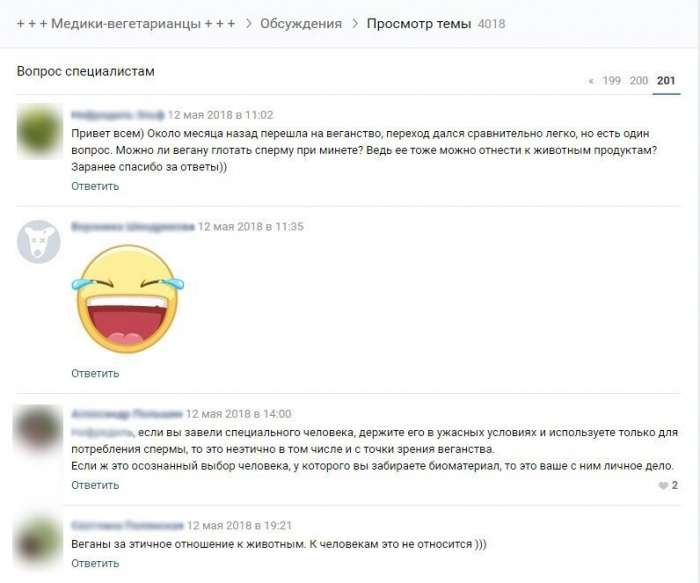This screenshot has height=583, width=700.
Task: Click Ответить under the emoji comment
Action: (x=95, y=373)
